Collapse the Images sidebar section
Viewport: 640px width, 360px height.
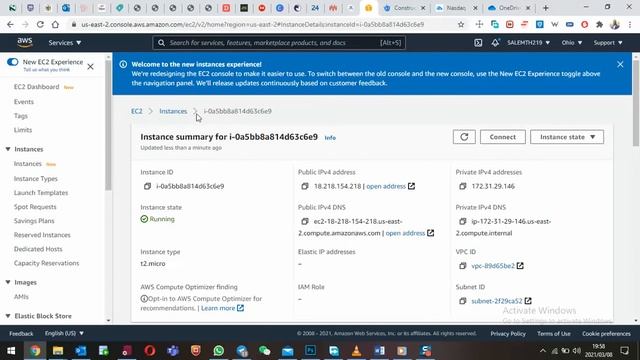(x=8, y=282)
